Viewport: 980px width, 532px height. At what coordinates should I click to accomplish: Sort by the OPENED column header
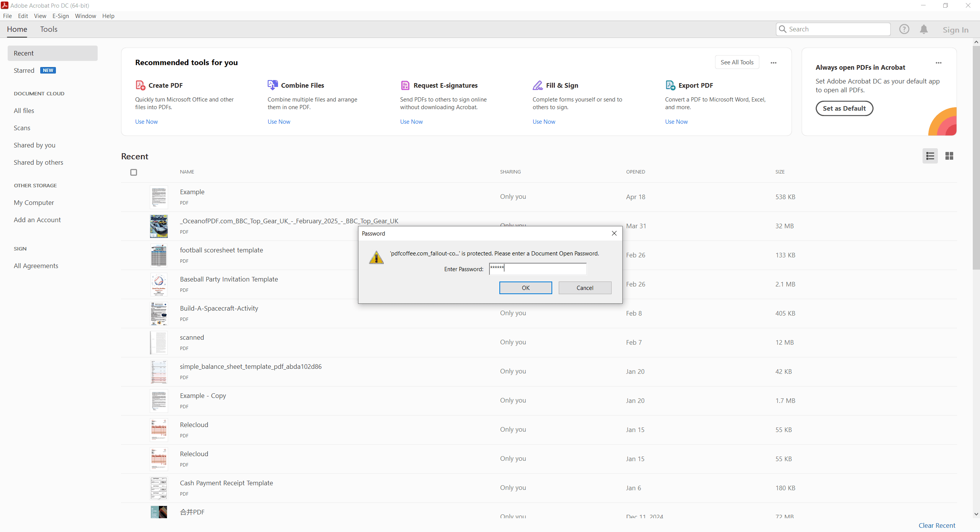coord(635,172)
